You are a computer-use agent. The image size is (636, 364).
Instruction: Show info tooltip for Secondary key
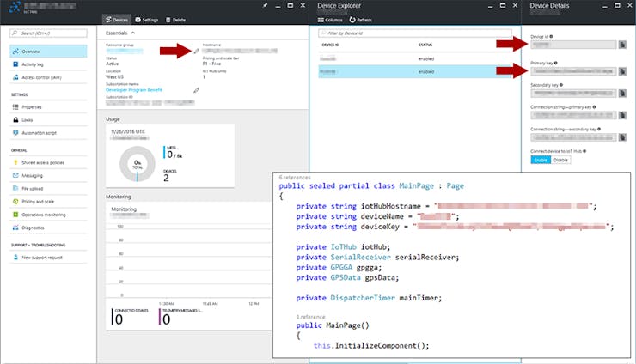click(x=561, y=85)
